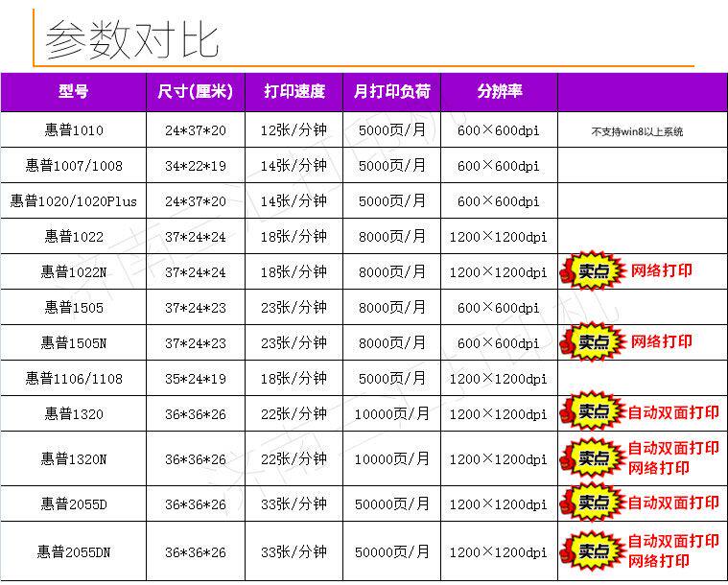Select the 惠普1320N model cell

74,459
